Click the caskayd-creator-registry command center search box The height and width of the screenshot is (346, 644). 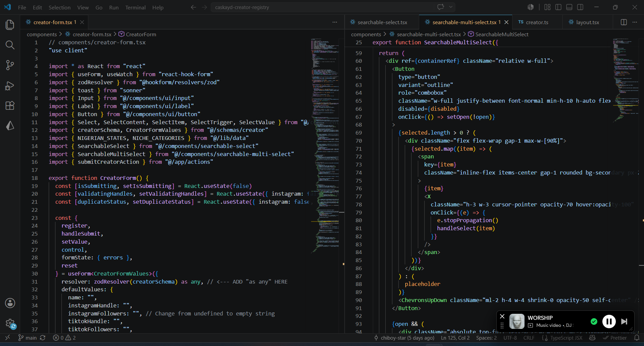[x=322, y=7]
